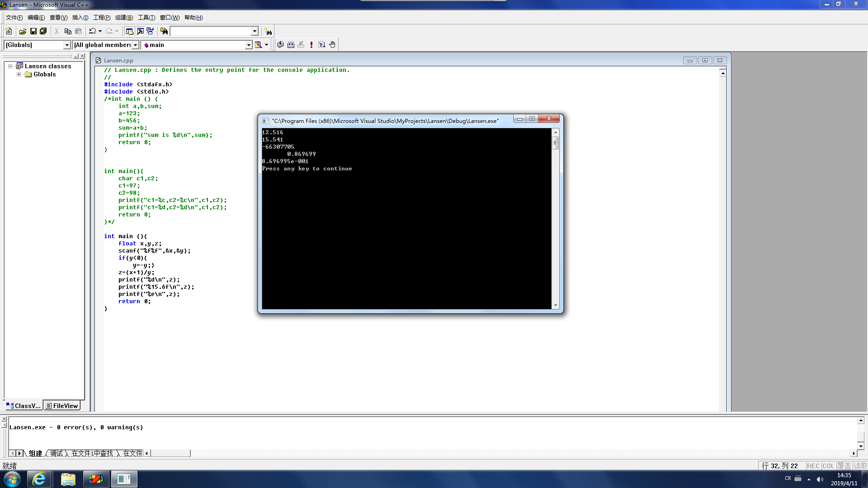Screen dimensions: 868x488
Task: Open the (Globals) class dropdown
Action: point(67,45)
